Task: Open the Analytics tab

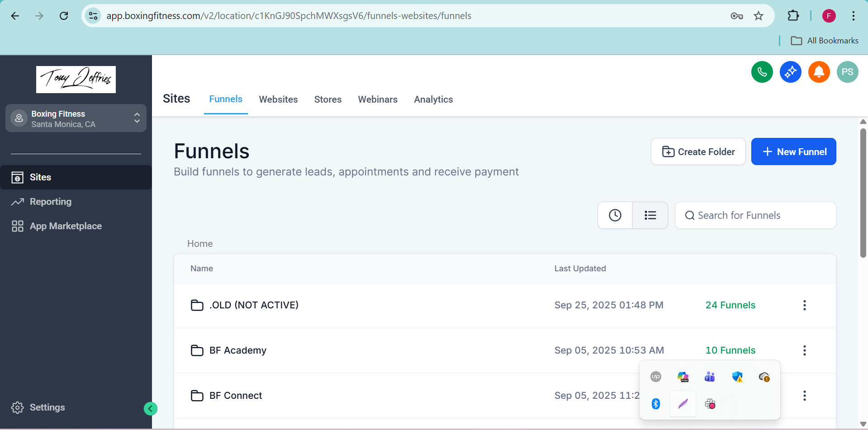Action: (x=433, y=99)
